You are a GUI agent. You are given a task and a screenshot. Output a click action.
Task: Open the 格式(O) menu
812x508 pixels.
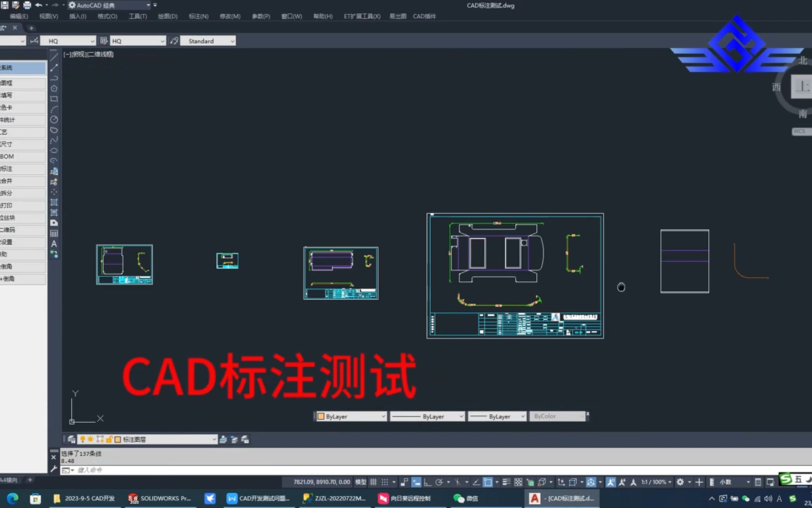(107, 16)
